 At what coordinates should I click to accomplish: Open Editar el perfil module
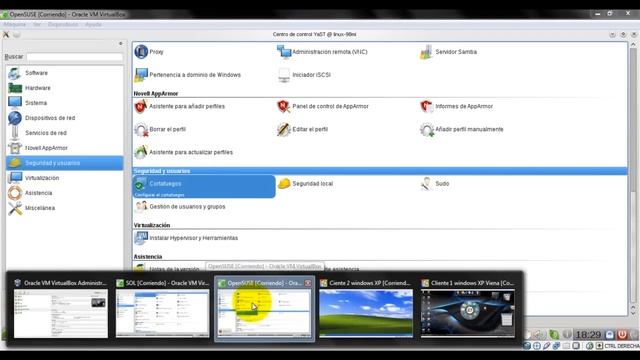302,129
